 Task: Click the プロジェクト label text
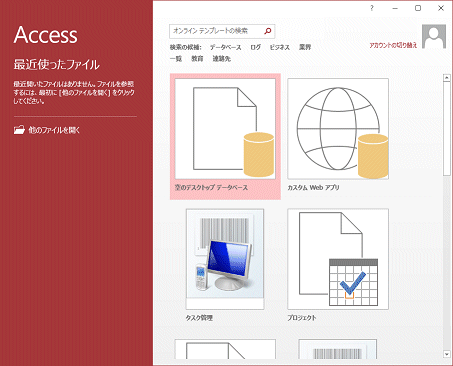click(x=302, y=318)
